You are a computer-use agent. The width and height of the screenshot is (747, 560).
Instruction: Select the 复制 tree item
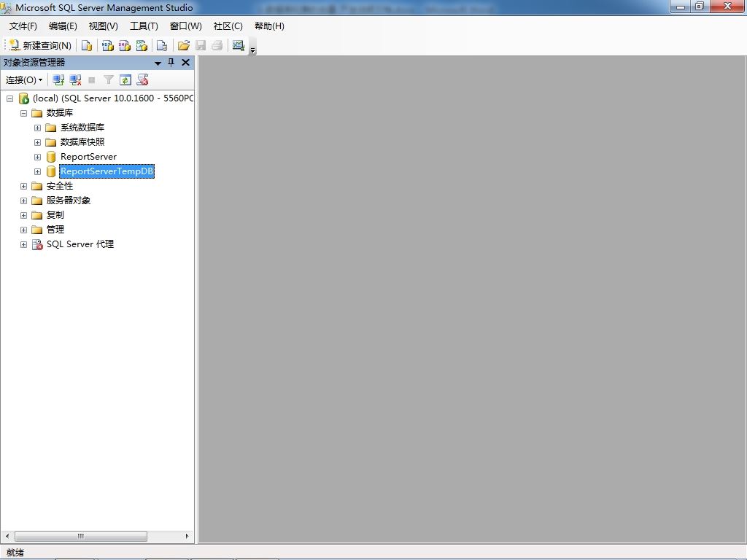[55, 215]
